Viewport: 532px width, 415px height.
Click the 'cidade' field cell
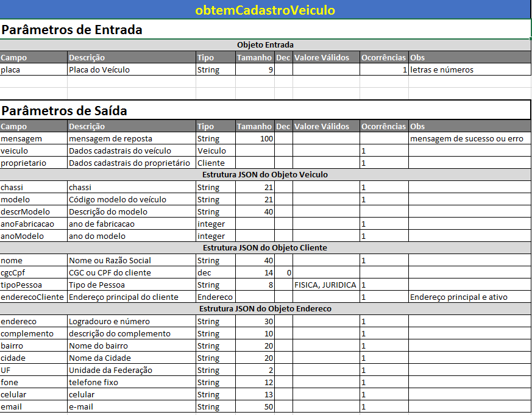34,358
